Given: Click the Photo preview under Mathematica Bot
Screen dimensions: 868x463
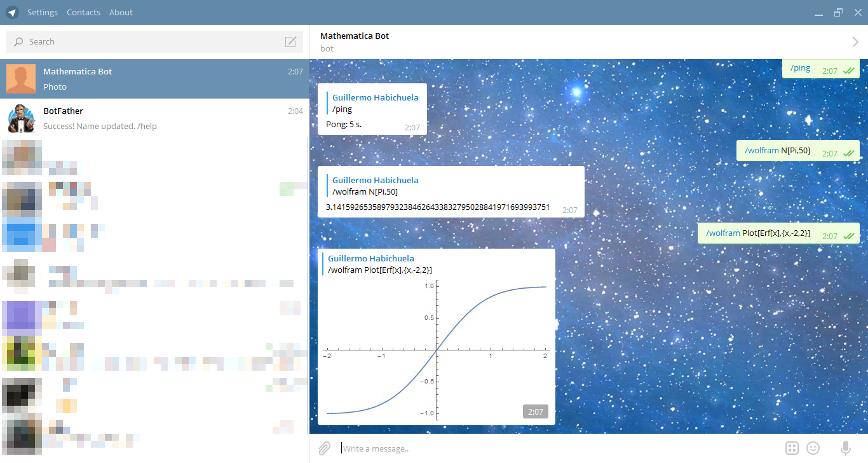Looking at the screenshot, I should click(55, 87).
